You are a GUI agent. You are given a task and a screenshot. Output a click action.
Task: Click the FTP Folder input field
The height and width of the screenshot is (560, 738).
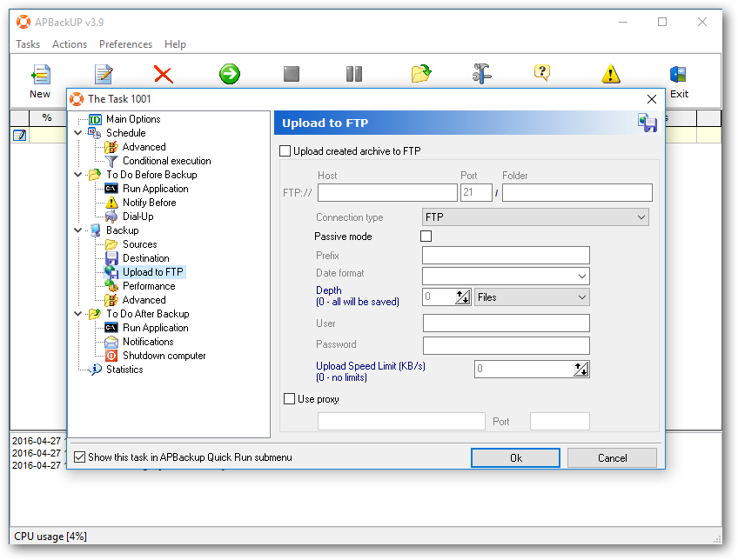(x=577, y=192)
